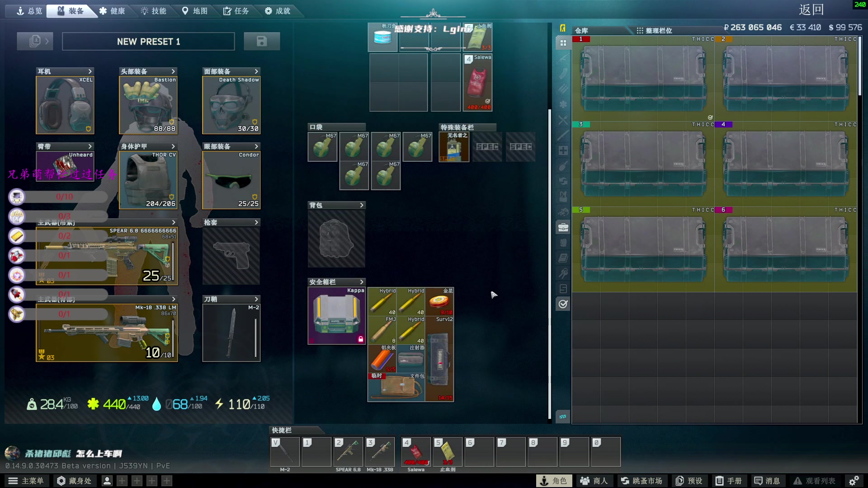This screenshot has height=488, width=868.
Task: Open the 商人 traders screen
Action: pyautogui.click(x=594, y=481)
